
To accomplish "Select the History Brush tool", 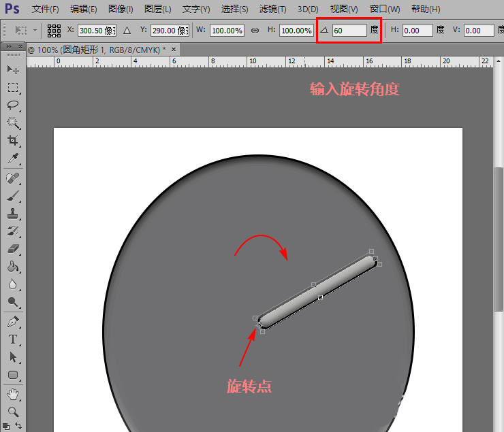I will [13, 231].
